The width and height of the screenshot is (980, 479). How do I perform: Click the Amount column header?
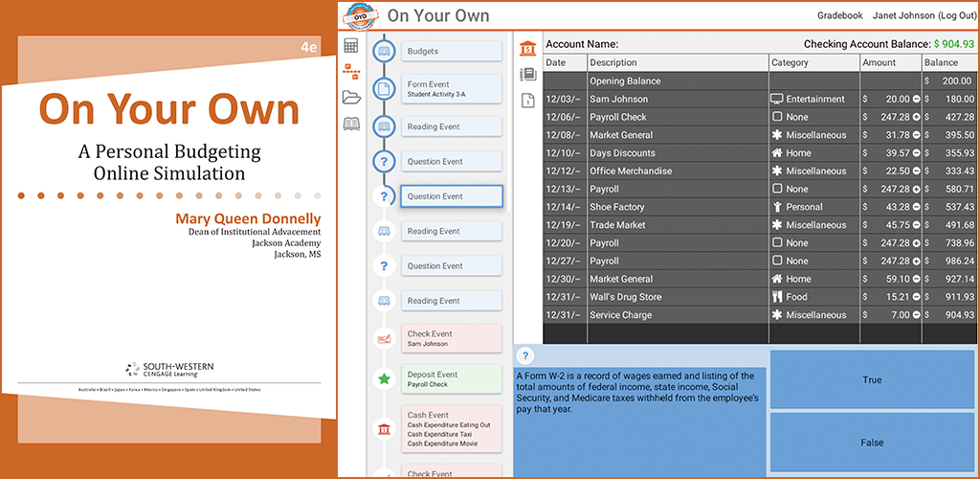click(891, 62)
